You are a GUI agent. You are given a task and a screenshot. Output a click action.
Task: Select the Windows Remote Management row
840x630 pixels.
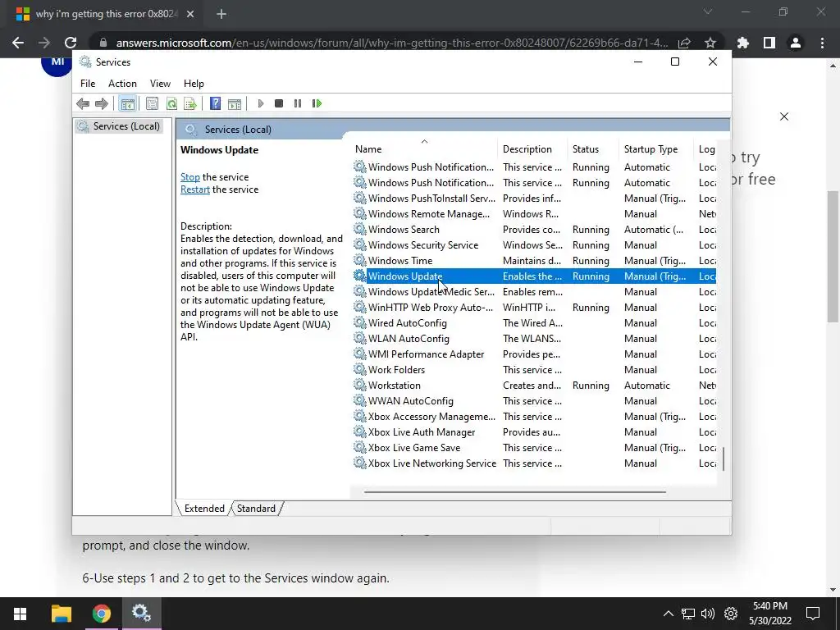click(534, 214)
